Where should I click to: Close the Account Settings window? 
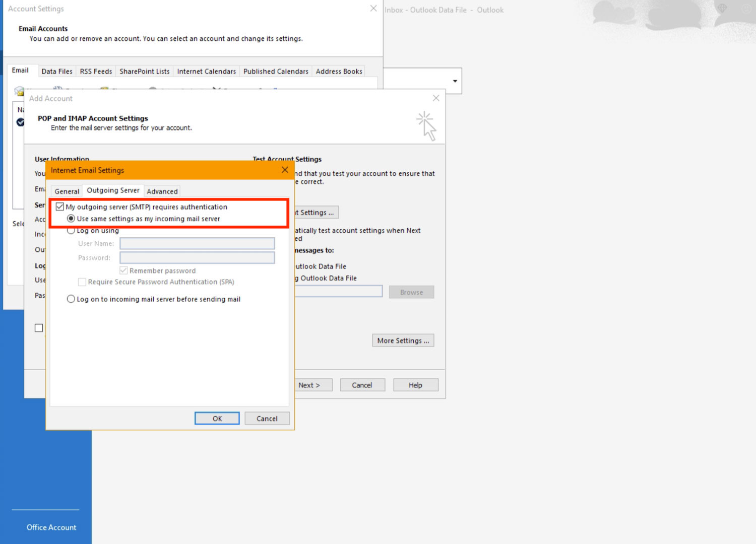pos(373,9)
